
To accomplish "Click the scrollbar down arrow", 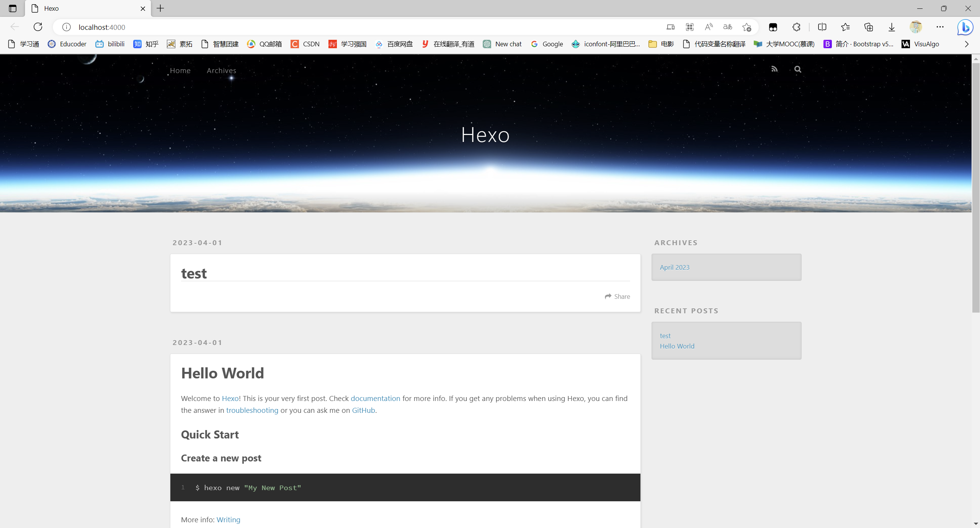I will (x=976, y=523).
